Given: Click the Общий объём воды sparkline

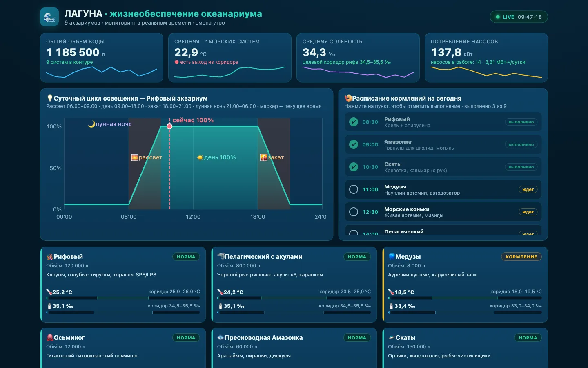Looking at the screenshot, I should coord(102,72).
